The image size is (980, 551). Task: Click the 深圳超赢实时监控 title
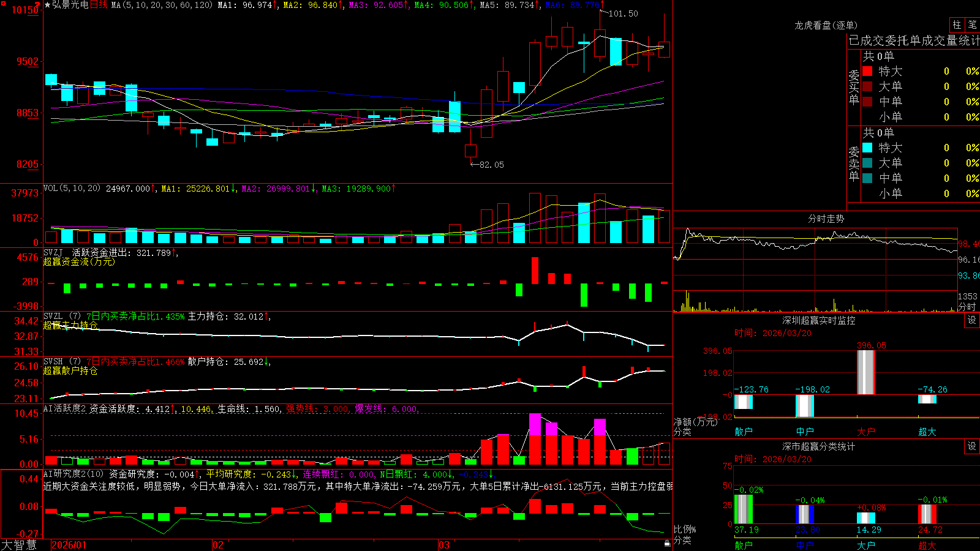pyautogui.click(x=818, y=320)
